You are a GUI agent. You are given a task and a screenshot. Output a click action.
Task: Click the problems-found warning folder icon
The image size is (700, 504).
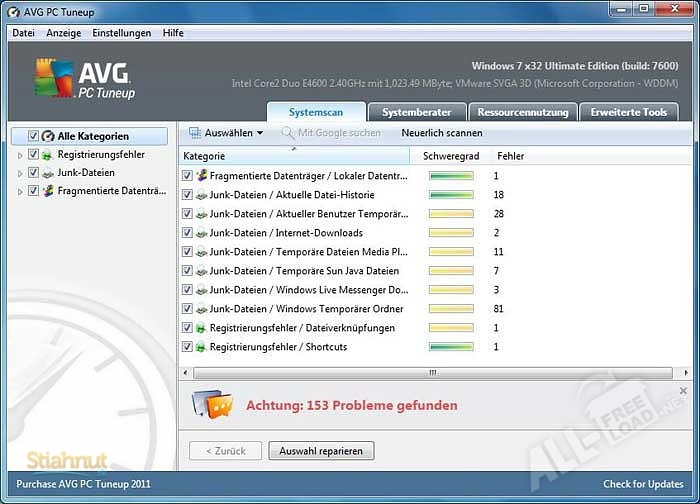pos(212,404)
